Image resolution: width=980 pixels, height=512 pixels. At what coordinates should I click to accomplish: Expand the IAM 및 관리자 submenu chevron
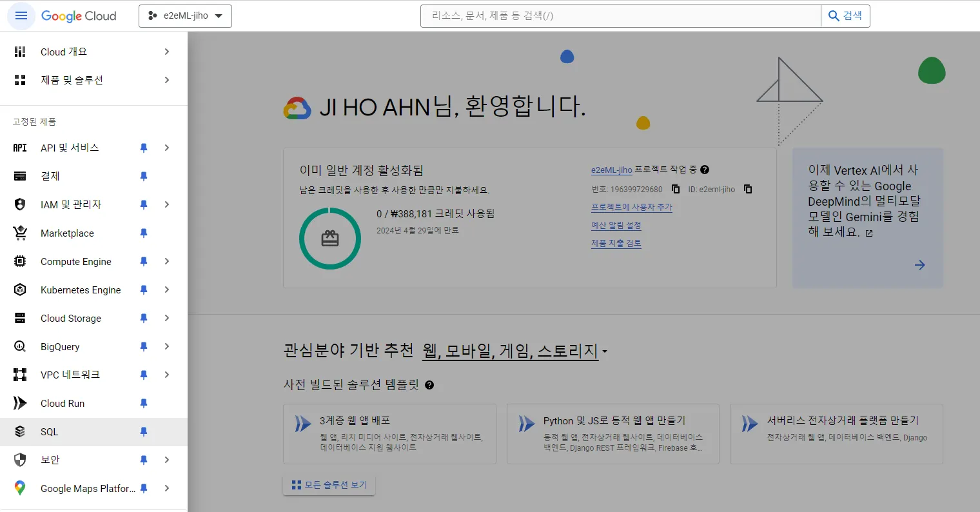pyautogui.click(x=167, y=204)
